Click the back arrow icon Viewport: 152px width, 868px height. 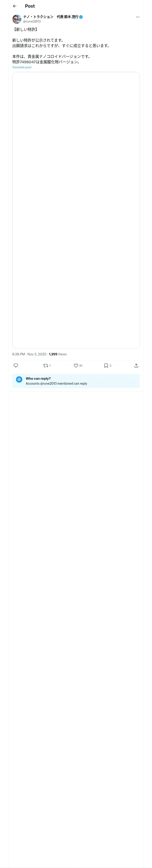tap(15, 6)
